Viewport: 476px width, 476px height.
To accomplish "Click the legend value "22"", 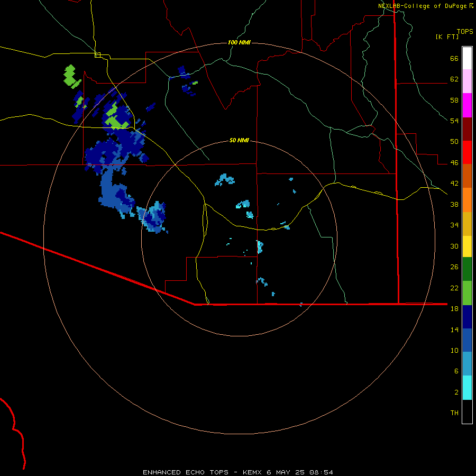I will point(454,288).
